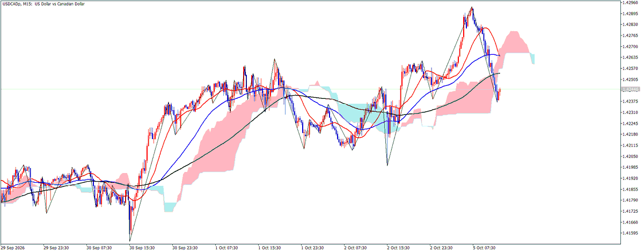Click the '2 Oct 15:30' time axis label
644x252 pixels.
point(399,248)
